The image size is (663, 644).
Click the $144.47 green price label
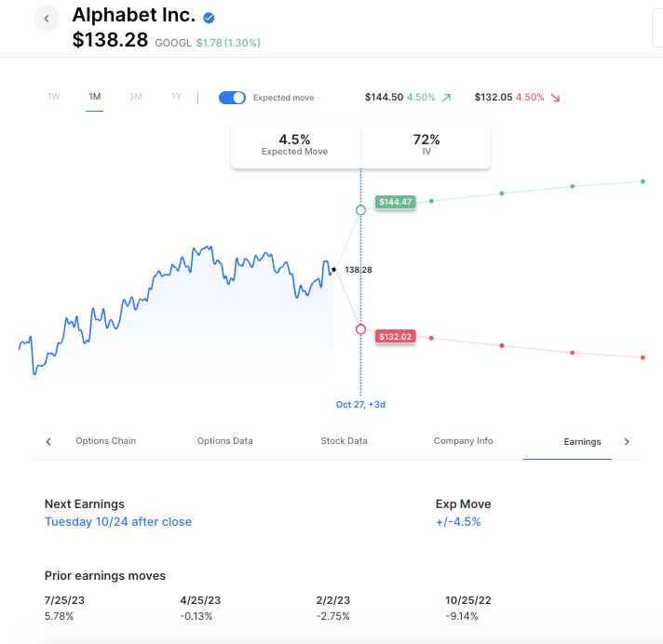[395, 202]
